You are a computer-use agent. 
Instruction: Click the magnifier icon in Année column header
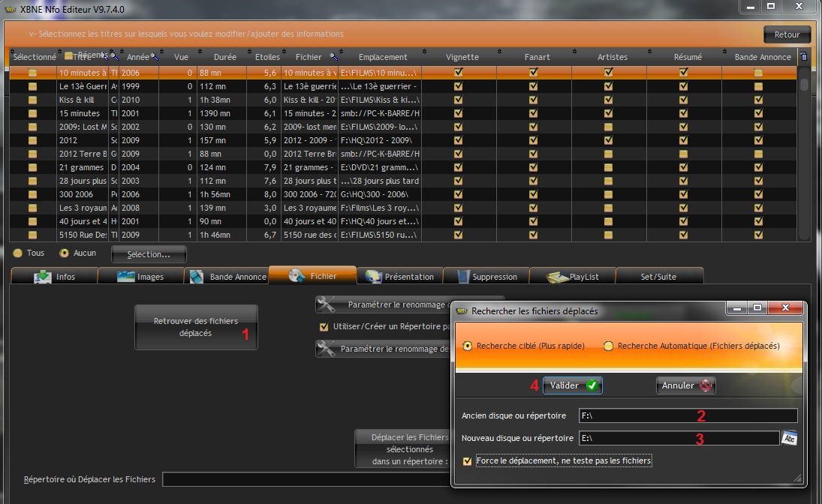point(155,57)
